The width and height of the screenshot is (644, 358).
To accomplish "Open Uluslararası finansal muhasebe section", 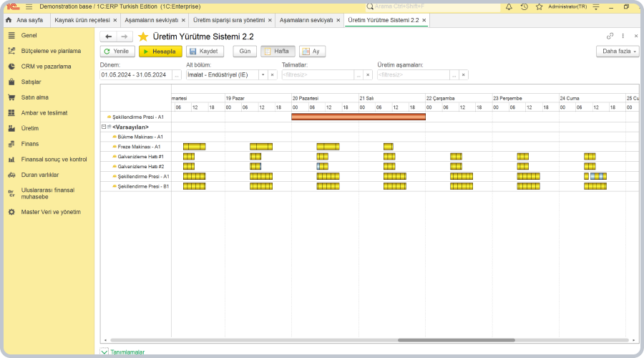I will [x=48, y=193].
